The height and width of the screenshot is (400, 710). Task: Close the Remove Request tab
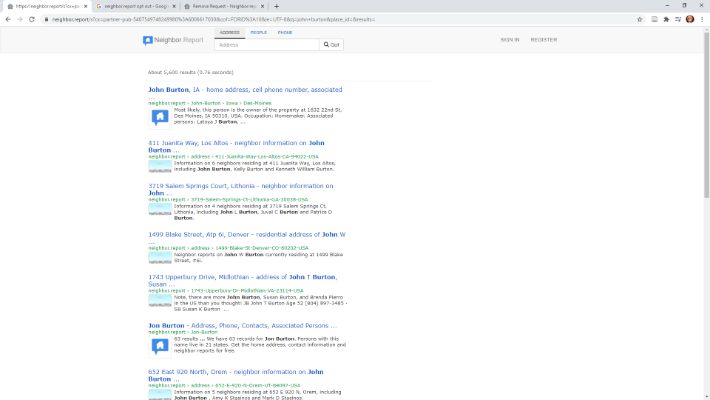pyautogui.click(x=263, y=6)
